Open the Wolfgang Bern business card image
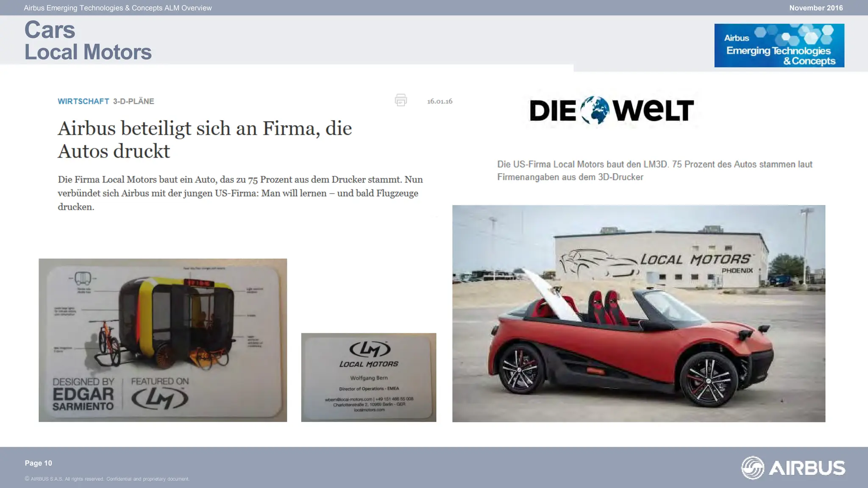Screen dimensions: 868x488 [x=369, y=377]
